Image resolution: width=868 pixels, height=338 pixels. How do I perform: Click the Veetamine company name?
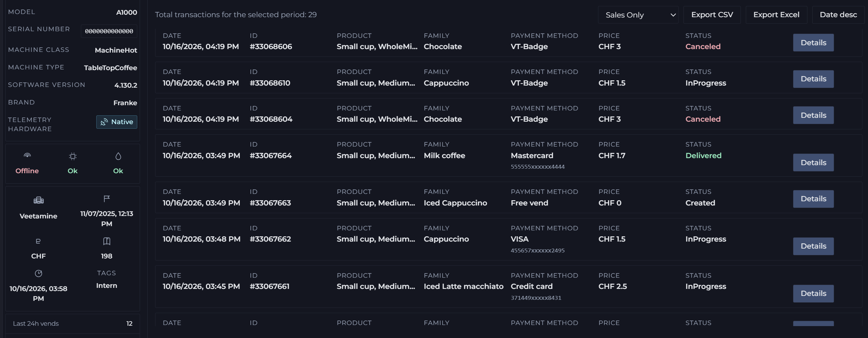(39, 216)
